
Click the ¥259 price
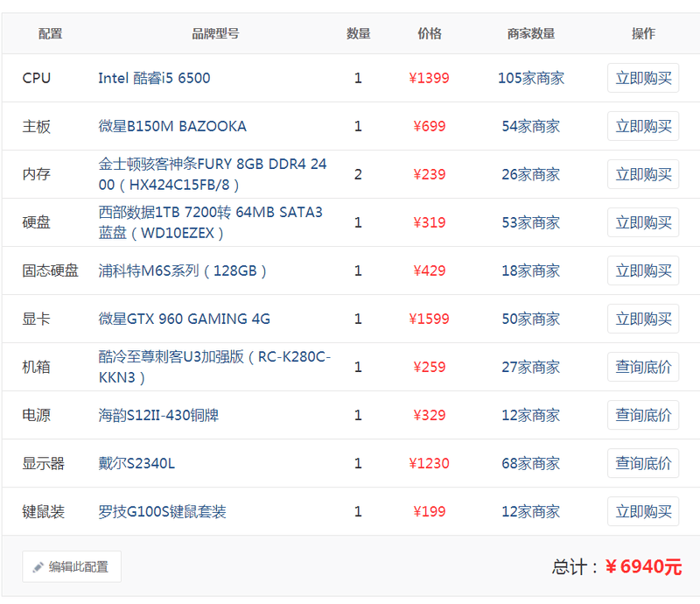coord(429,368)
